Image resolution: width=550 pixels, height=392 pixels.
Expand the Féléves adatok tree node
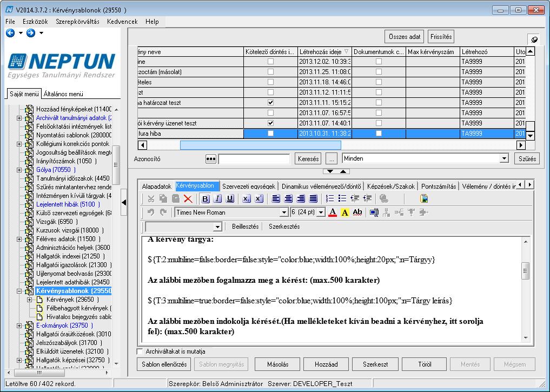[19, 239]
